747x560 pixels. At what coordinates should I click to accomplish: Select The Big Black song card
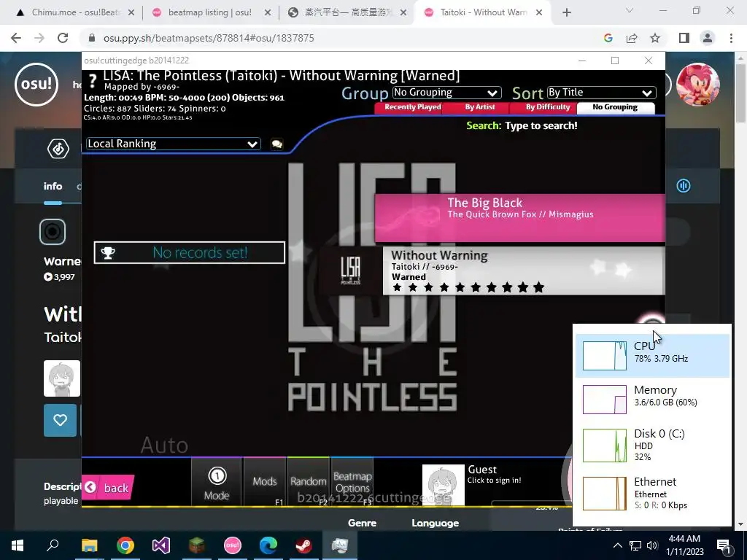pos(519,217)
